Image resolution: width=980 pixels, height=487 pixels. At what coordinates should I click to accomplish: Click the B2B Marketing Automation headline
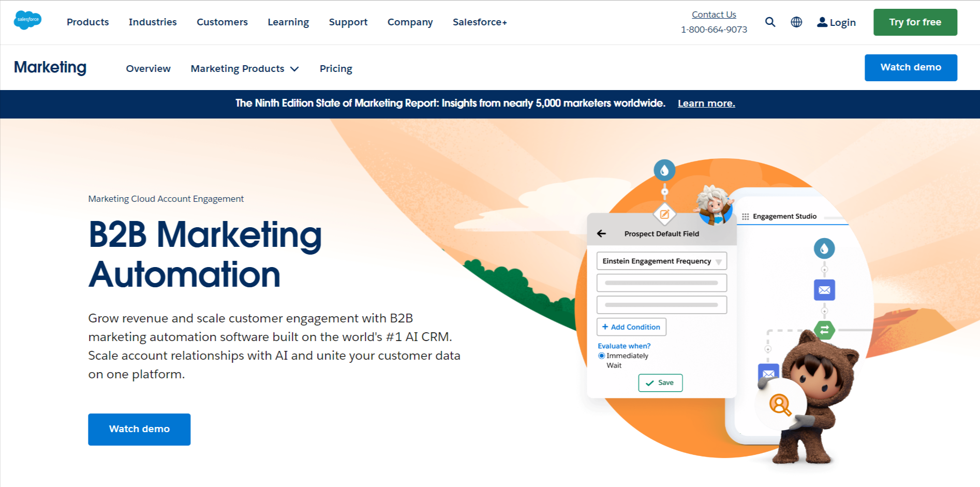coord(205,254)
